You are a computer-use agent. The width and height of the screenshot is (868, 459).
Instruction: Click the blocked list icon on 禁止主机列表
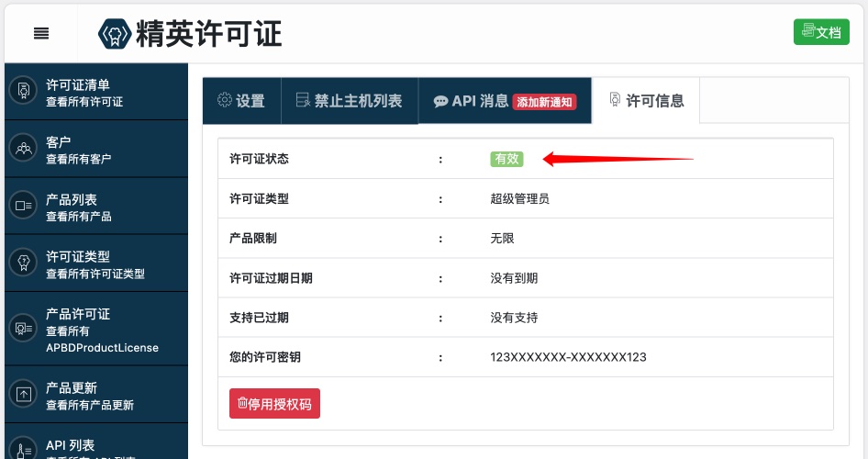coord(303,100)
